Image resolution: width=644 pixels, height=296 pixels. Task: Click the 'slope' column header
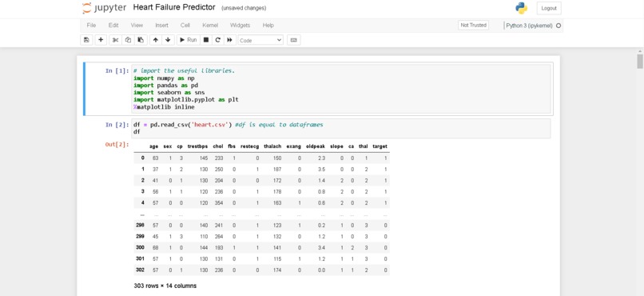pyautogui.click(x=336, y=146)
